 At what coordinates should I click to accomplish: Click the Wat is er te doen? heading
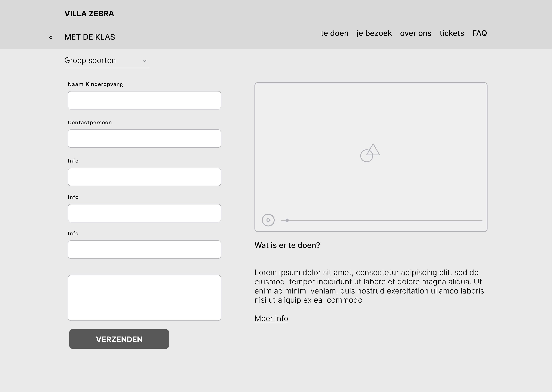coord(287,245)
